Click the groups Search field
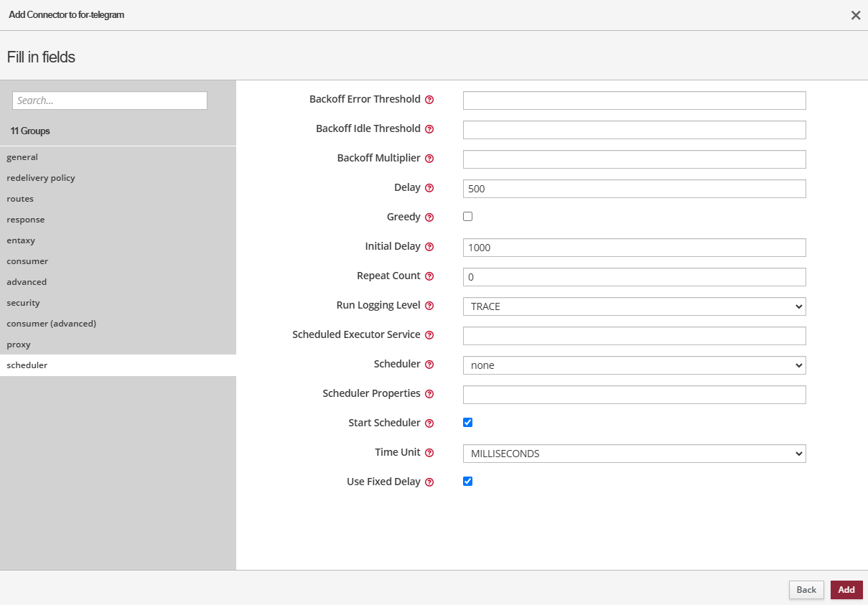 pos(110,100)
